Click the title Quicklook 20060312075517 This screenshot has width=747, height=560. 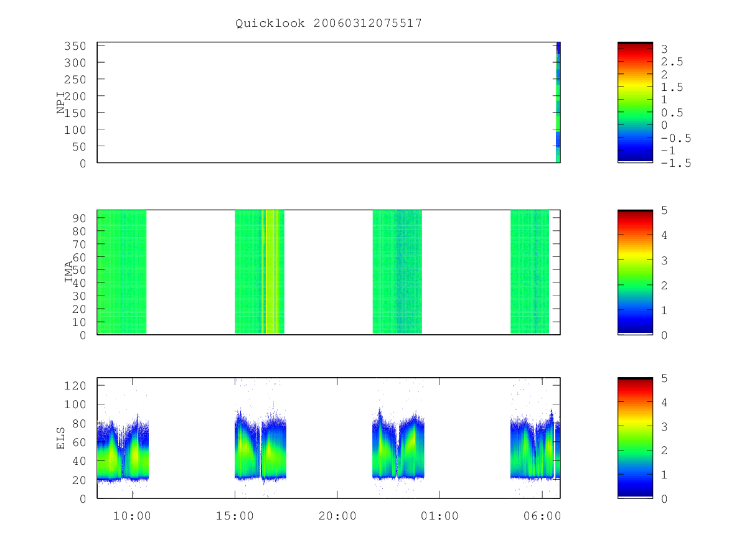tap(329, 23)
